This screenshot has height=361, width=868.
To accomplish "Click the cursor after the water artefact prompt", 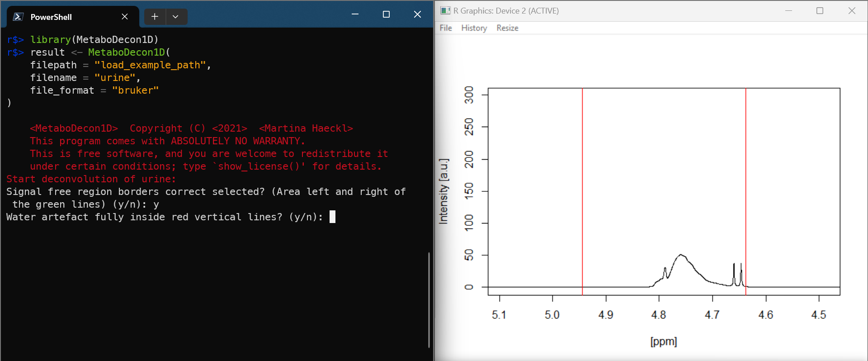I will [x=332, y=217].
